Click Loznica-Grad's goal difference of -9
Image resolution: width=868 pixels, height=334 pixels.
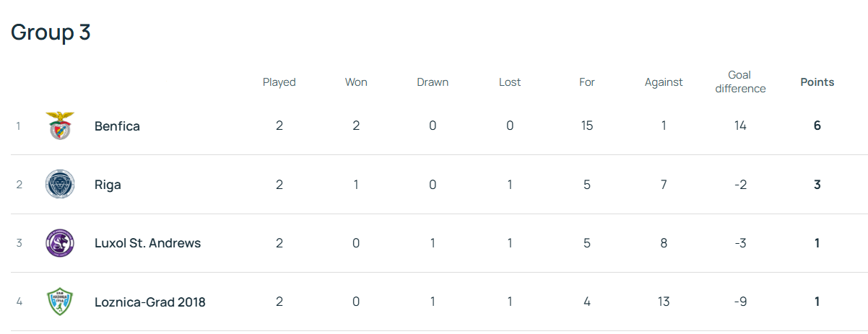coord(740,302)
